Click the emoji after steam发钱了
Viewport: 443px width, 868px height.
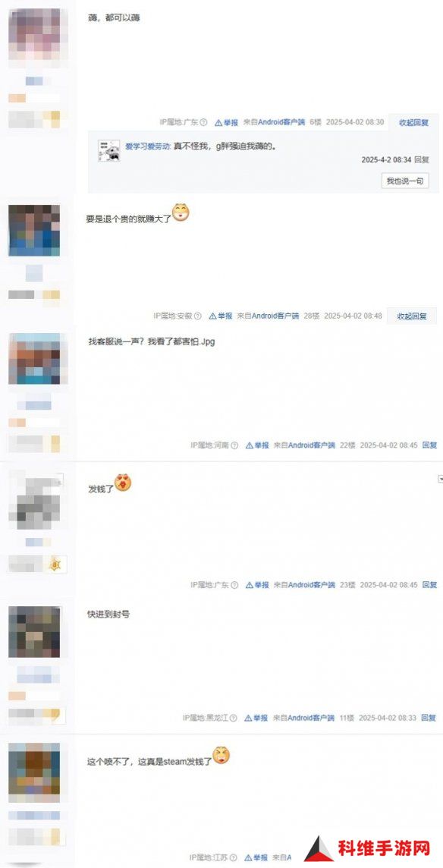(221, 756)
